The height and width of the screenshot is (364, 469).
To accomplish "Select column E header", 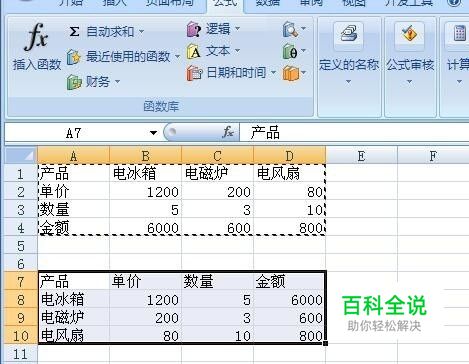I will tap(361, 156).
